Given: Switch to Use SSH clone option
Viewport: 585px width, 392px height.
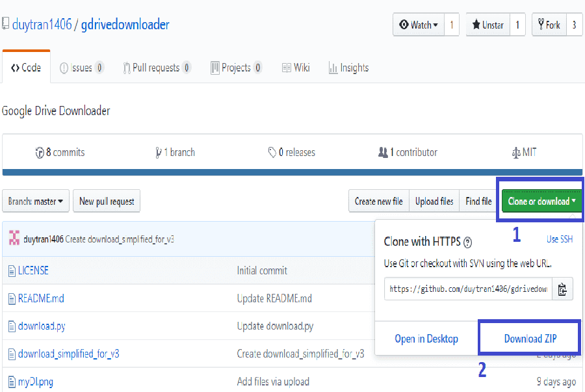Looking at the screenshot, I should [x=559, y=239].
